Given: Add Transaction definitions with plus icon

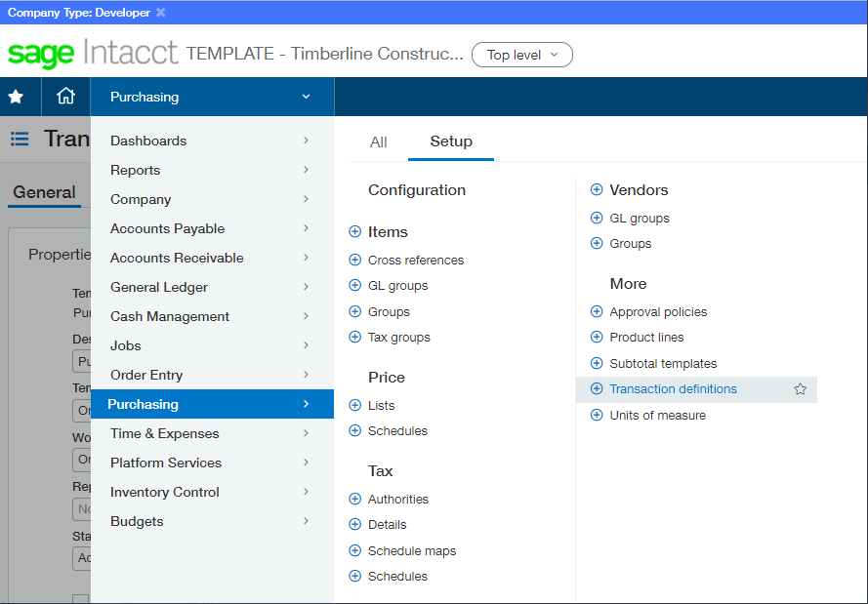Looking at the screenshot, I should [597, 388].
